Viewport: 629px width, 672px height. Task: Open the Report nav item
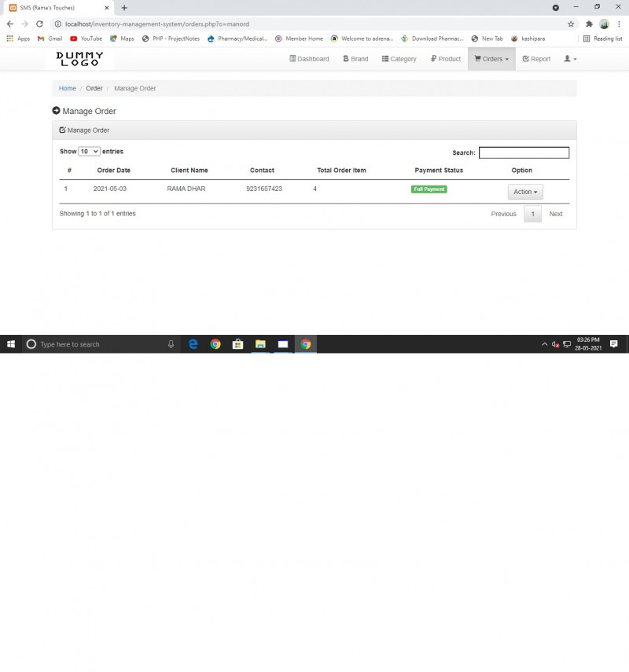tap(536, 59)
